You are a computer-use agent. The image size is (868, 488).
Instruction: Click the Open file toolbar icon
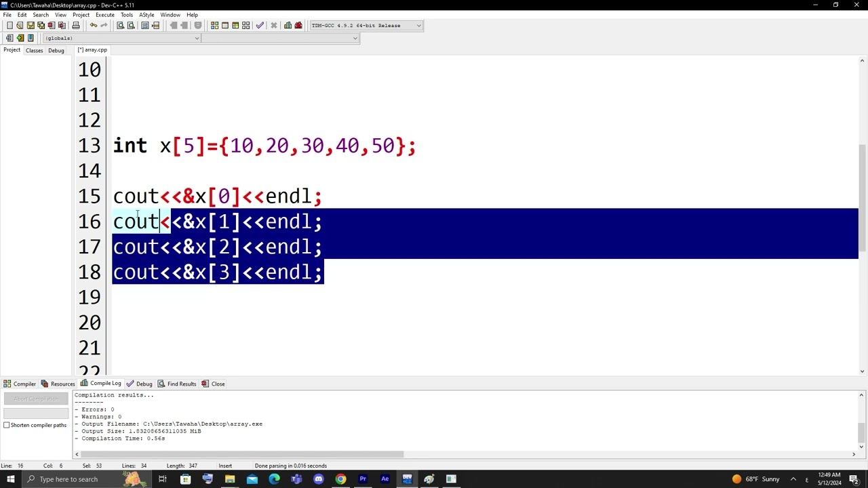20,26
